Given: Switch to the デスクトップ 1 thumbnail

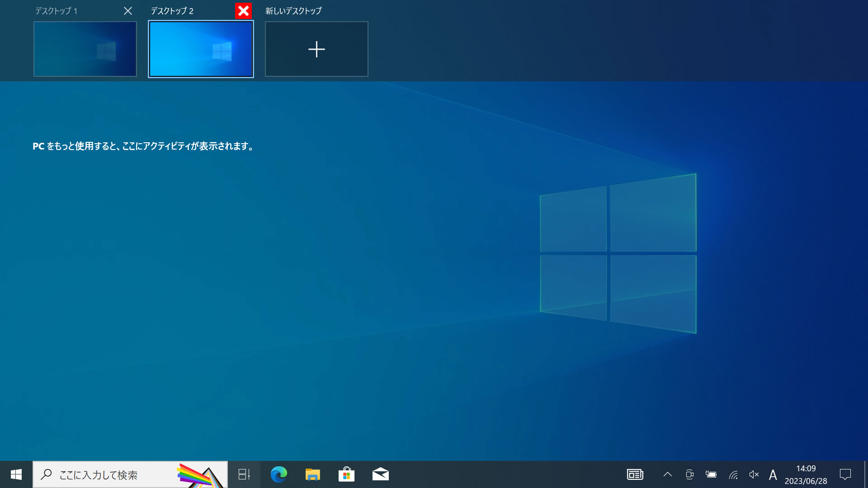Looking at the screenshot, I should tap(85, 49).
